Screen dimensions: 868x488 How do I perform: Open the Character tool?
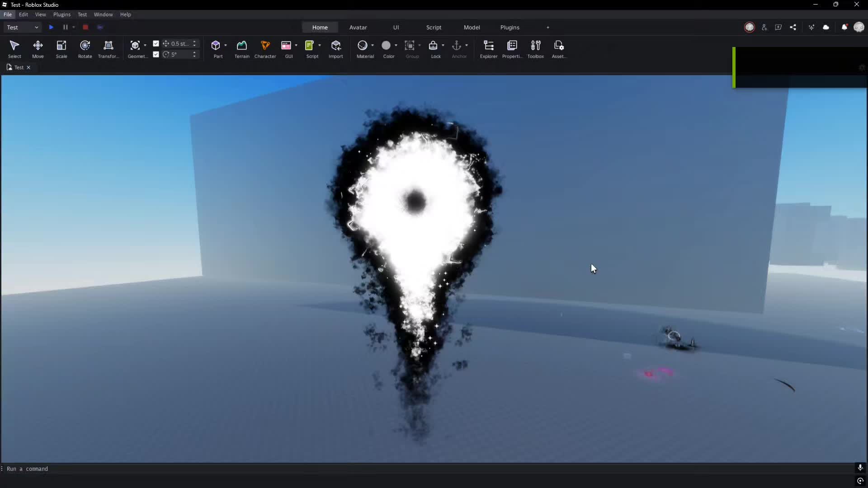[265, 49]
